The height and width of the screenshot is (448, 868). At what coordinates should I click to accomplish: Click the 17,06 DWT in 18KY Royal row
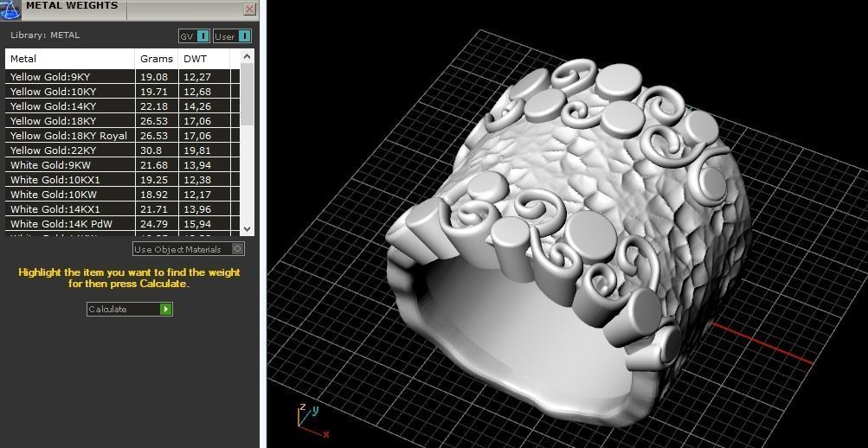[x=197, y=136]
